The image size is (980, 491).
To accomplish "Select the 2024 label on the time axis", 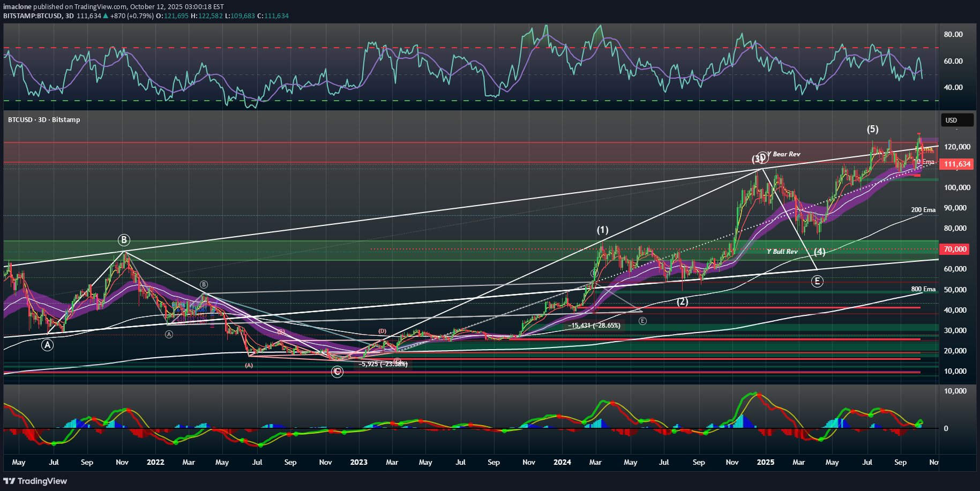I will click(x=562, y=462).
